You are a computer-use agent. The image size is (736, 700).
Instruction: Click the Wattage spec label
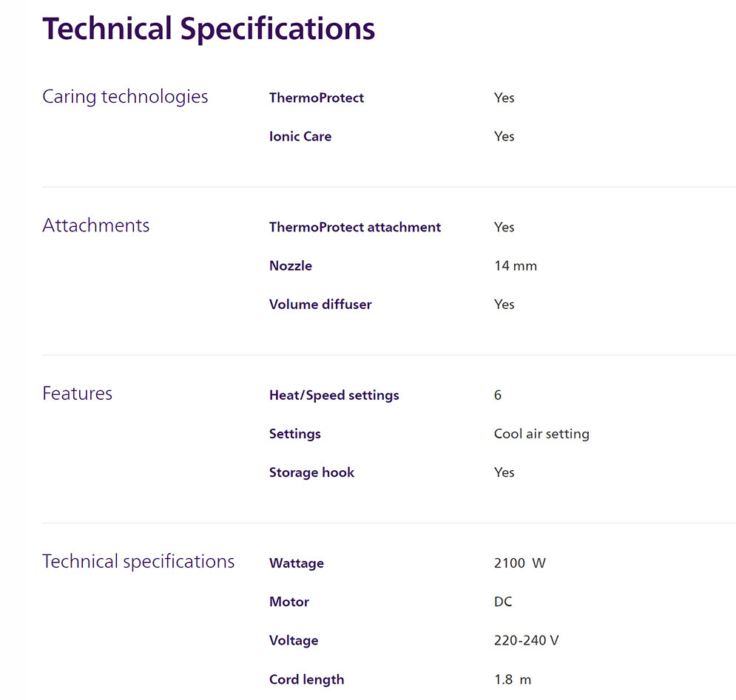click(297, 563)
